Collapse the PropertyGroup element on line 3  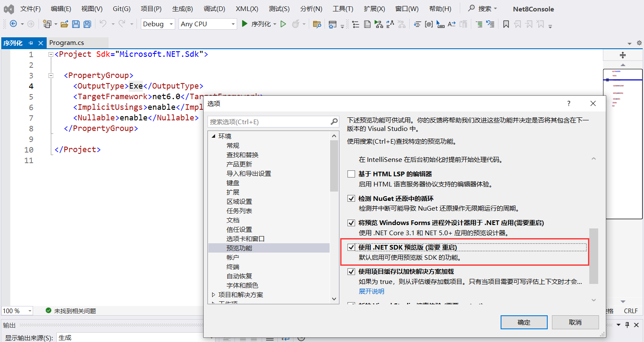(51, 75)
